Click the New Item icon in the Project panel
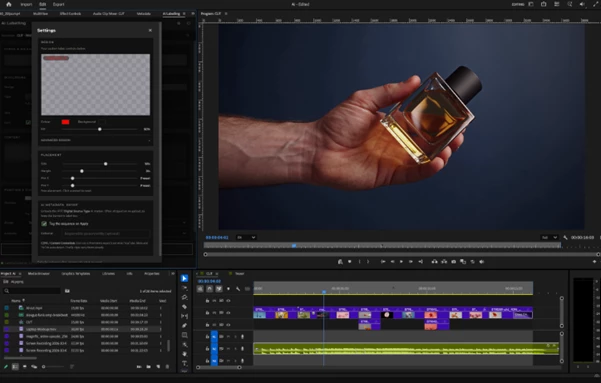 click(158, 367)
